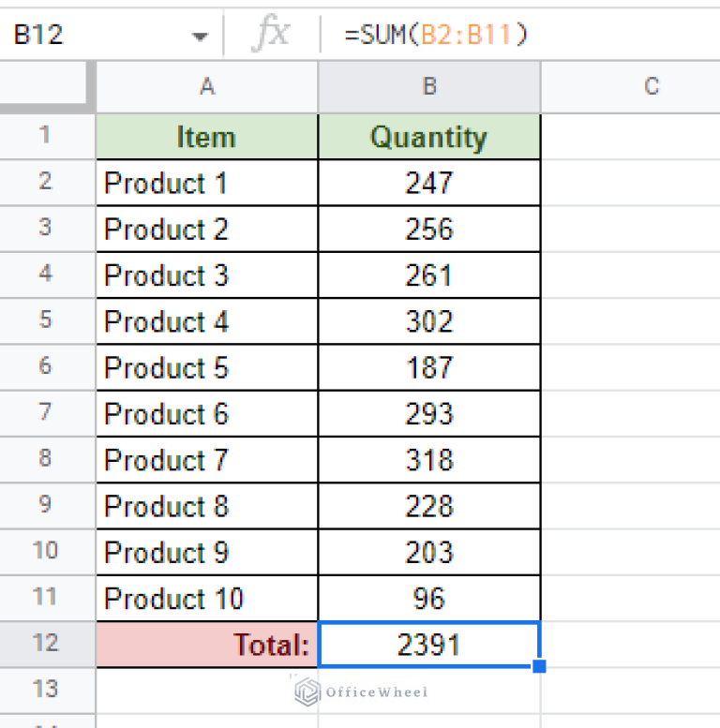The height and width of the screenshot is (728, 720).
Task: Click the quantity cell 228
Action: 429,506
